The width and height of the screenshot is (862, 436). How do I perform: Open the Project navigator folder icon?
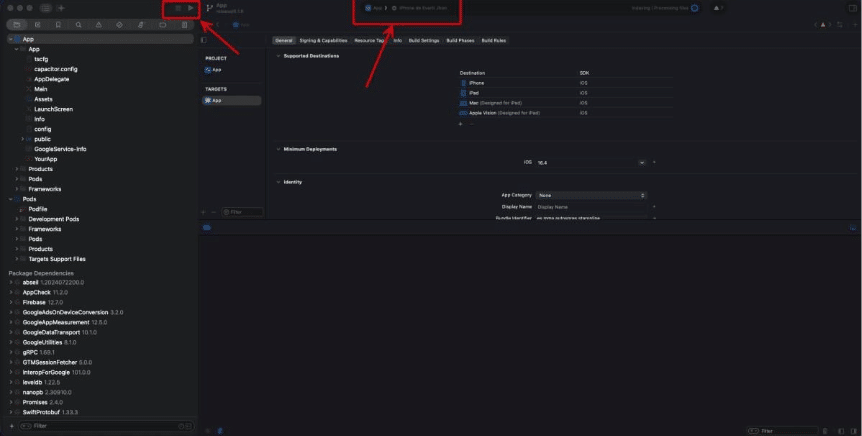pyautogui.click(x=17, y=25)
